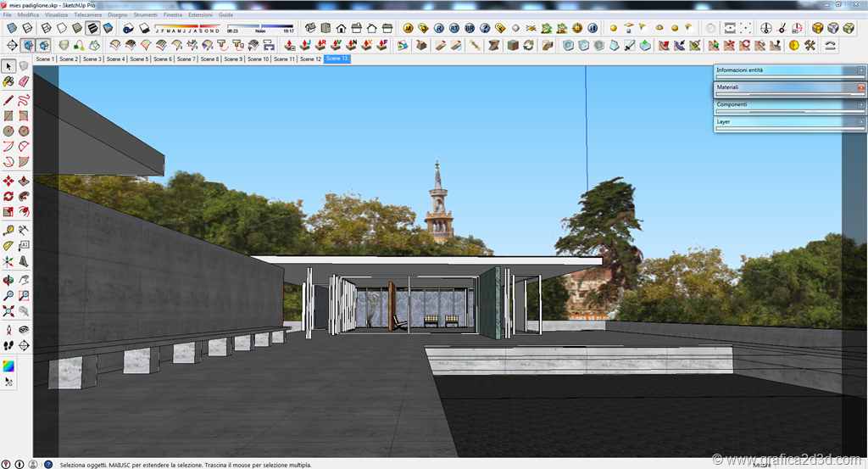Image resolution: width=868 pixels, height=469 pixels.
Task: Close the Layer panel
Action: pyautogui.click(x=861, y=122)
